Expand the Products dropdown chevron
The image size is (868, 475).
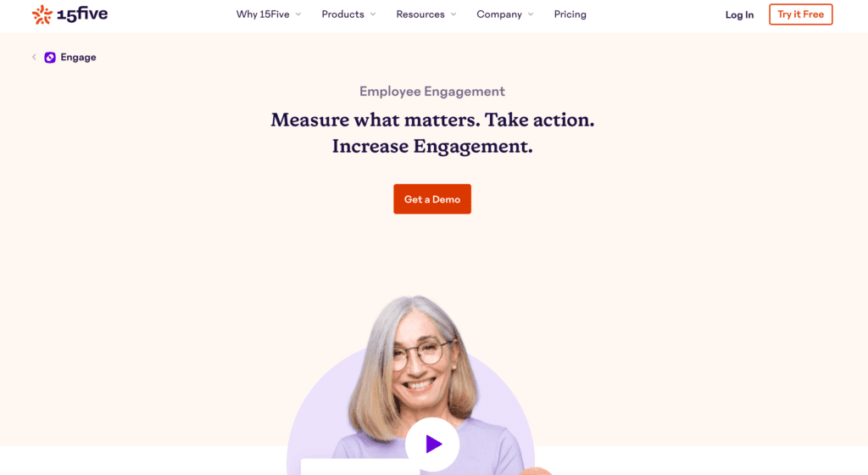click(373, 14)
